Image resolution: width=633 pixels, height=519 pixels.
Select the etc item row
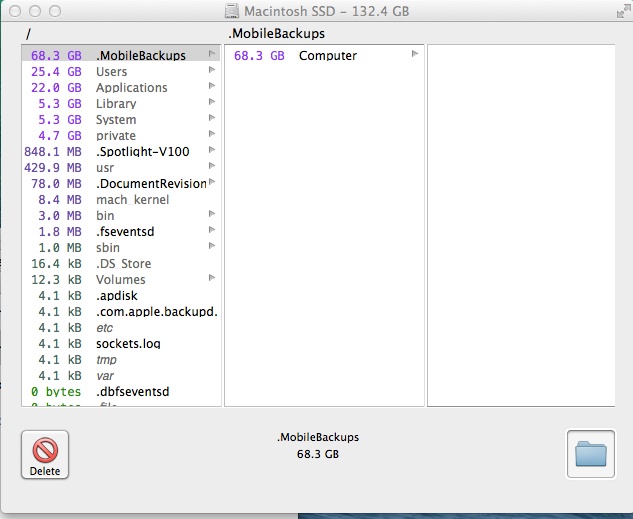pyautogui.click(x=121, y=327)
